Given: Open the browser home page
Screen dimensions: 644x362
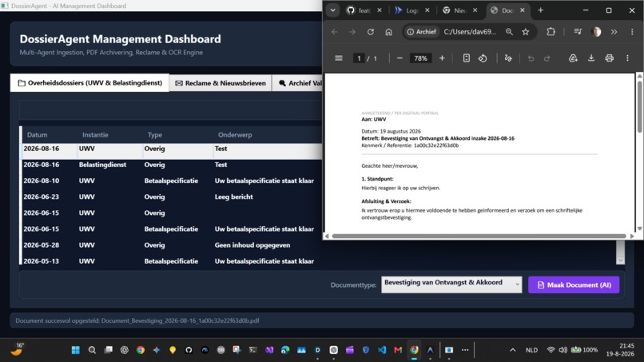Looking at the screenshot, I should 388,32.
